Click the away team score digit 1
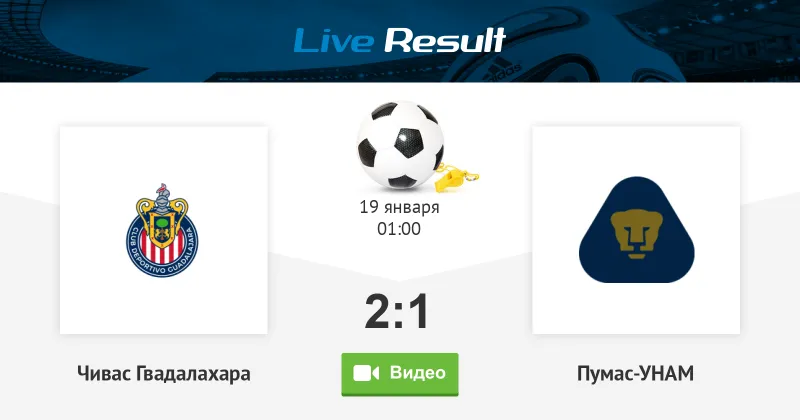The width and height of the screenshot is (800, 420). pyautogui.click(x=418, y=312)
